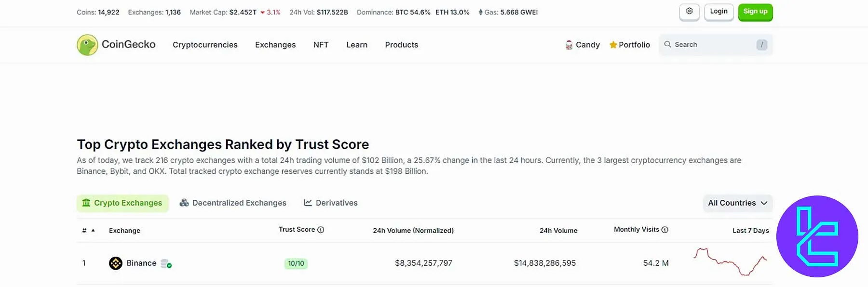This screenshot has height=287, width=868.
Task: Click the Portfolio star icon
Action: click(x=613, y=44)
